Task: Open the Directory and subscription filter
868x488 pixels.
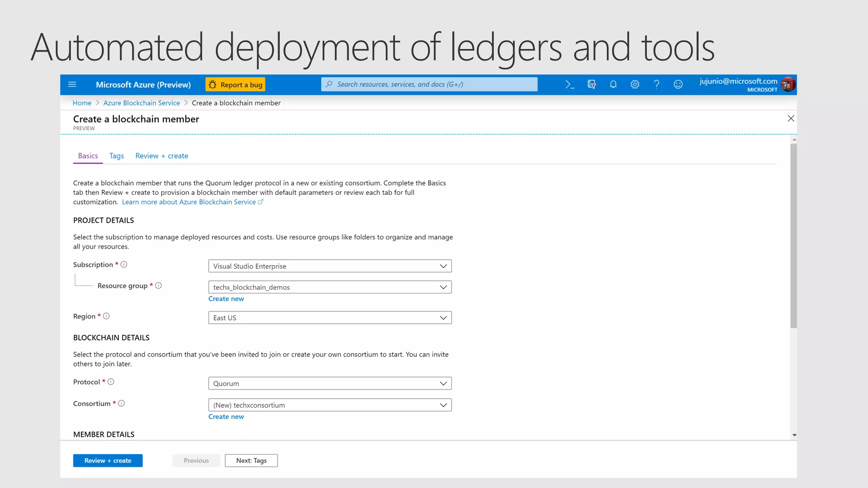Action: [592, 84]
